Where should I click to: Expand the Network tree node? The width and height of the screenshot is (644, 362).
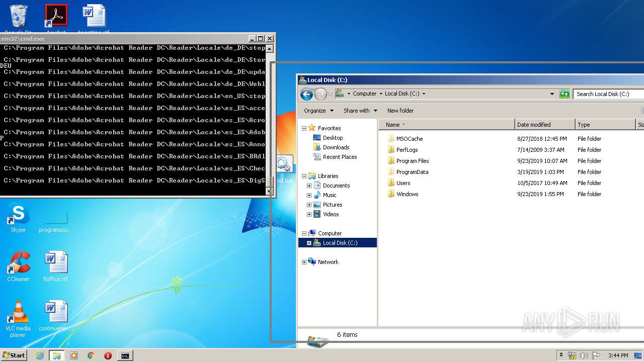click(x=304, y=262)
